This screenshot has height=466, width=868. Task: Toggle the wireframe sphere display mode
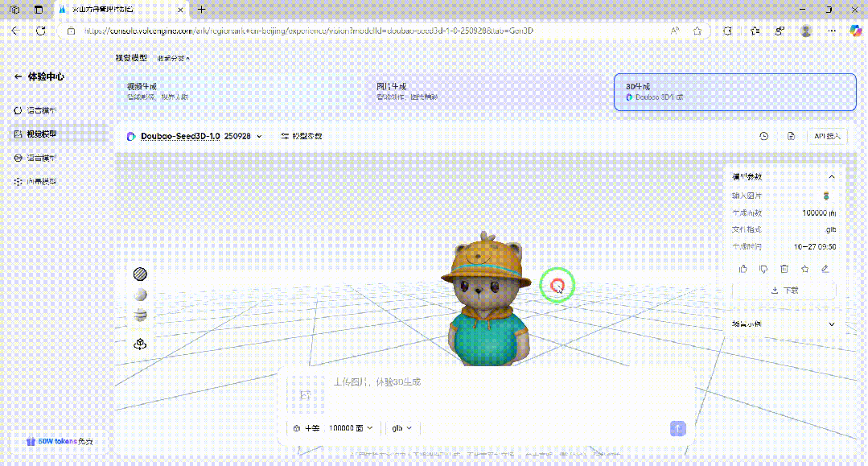pos(140,315)
